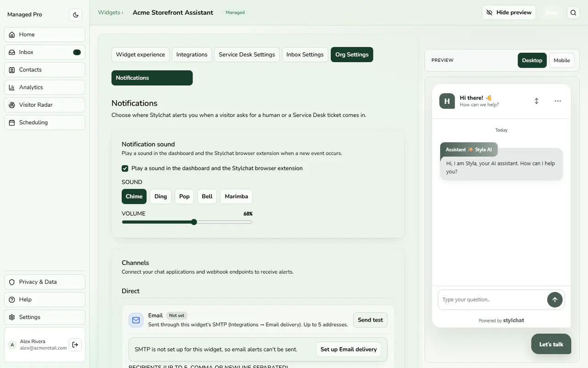Click the Let's talk chat launcher
588x368 pixels.
[x=551, y=344]
